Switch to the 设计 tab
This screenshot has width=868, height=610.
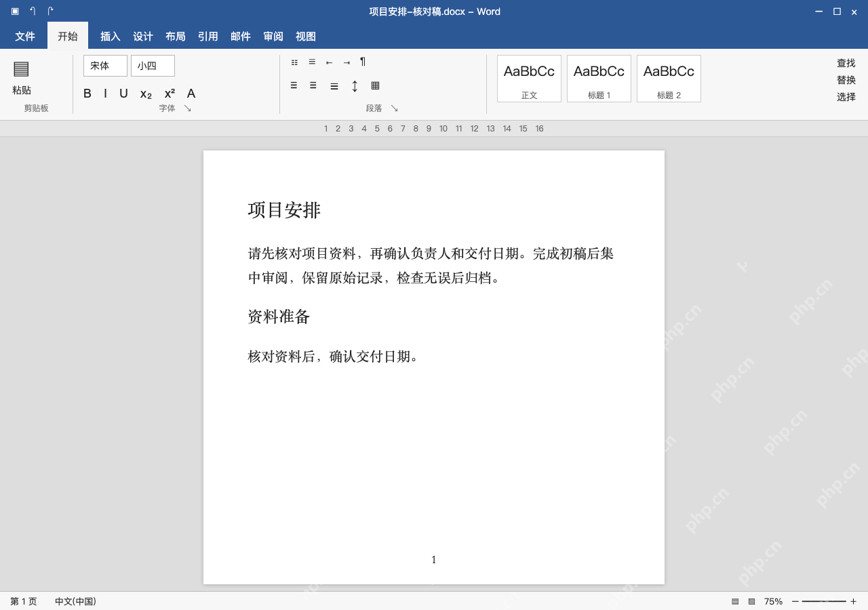click(143, 37)
